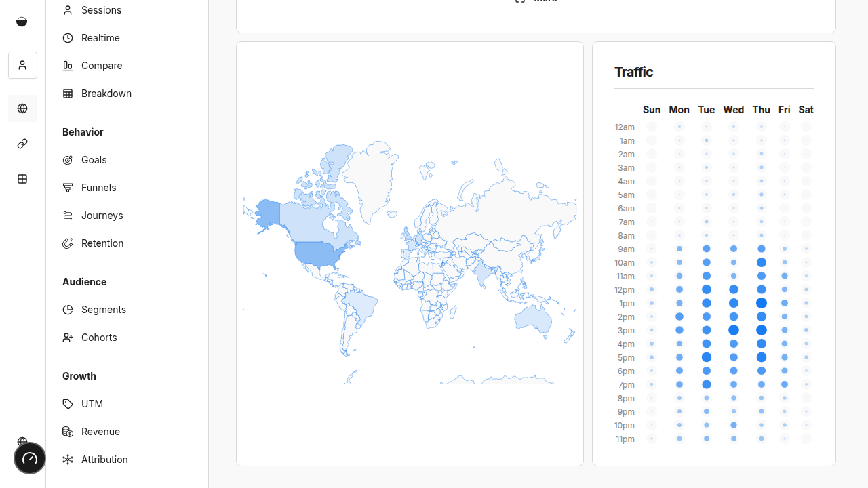
Task: Go to the Compare report
Action: [x=101, y=66]
